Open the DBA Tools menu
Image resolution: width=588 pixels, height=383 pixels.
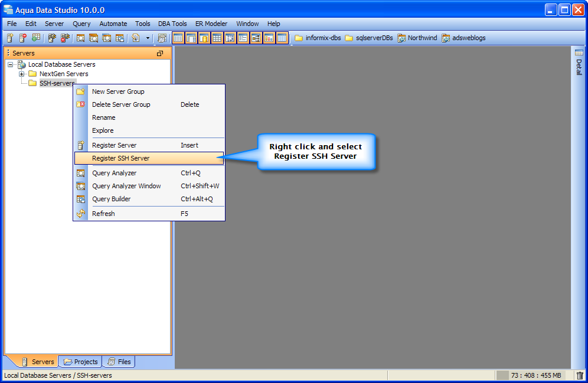tap(172, 24)
